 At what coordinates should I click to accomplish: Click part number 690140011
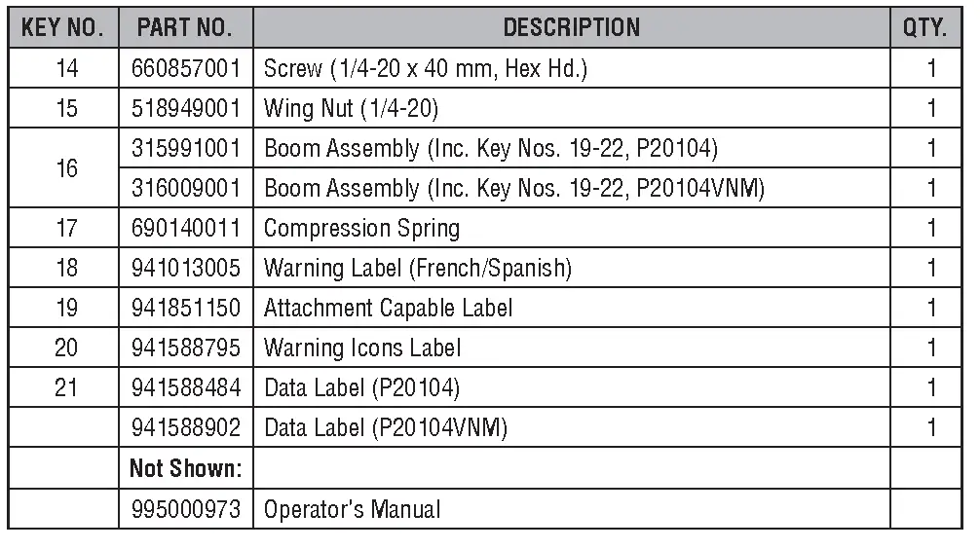coord(185,229)
